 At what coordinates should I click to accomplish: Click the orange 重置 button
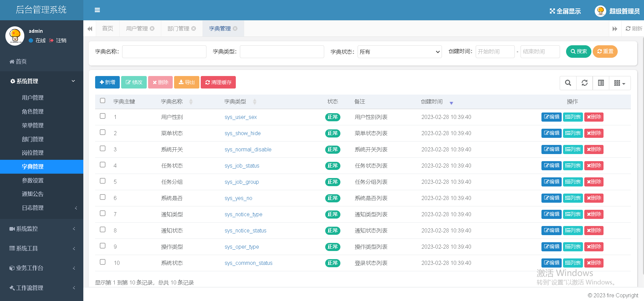(605, 51)
